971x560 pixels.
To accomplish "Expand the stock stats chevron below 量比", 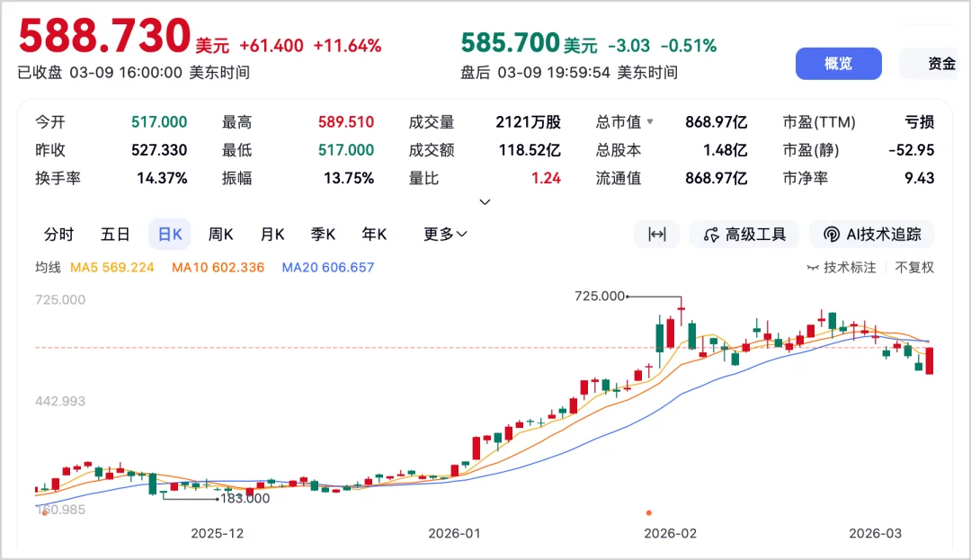I will [485, 202].
